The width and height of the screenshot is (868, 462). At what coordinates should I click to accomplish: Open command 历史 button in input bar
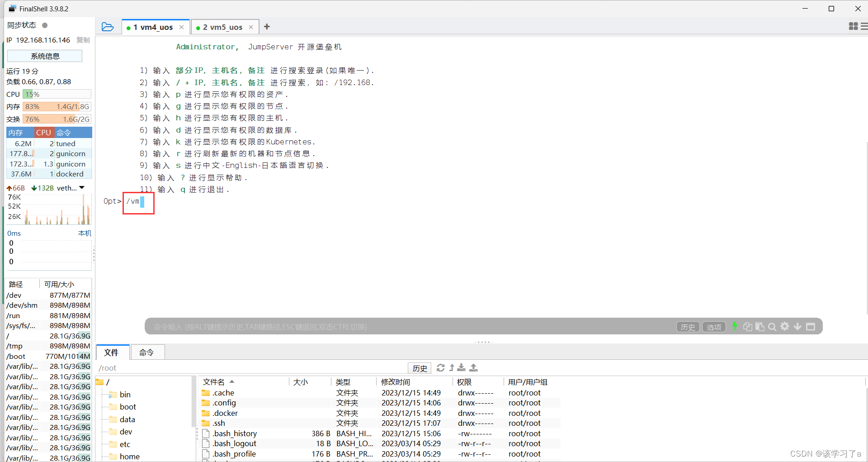pyautogui.click(x=688, y=327)
